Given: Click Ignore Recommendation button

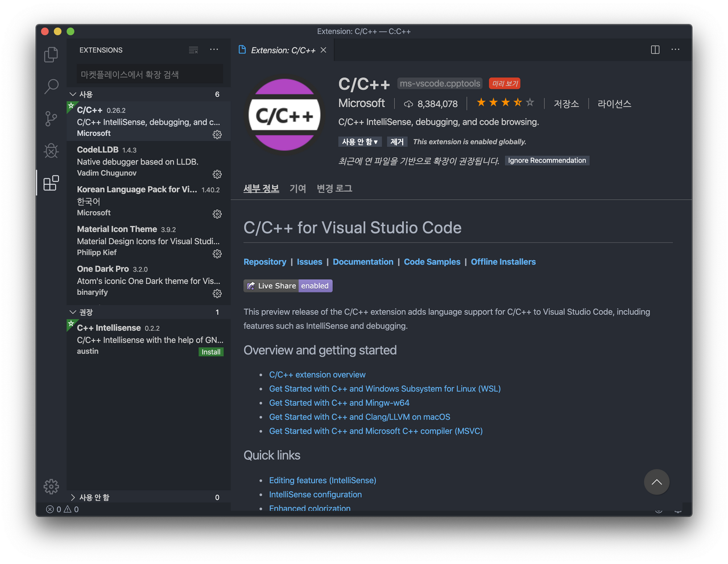Looking at the screenshot, I should 547,160.
